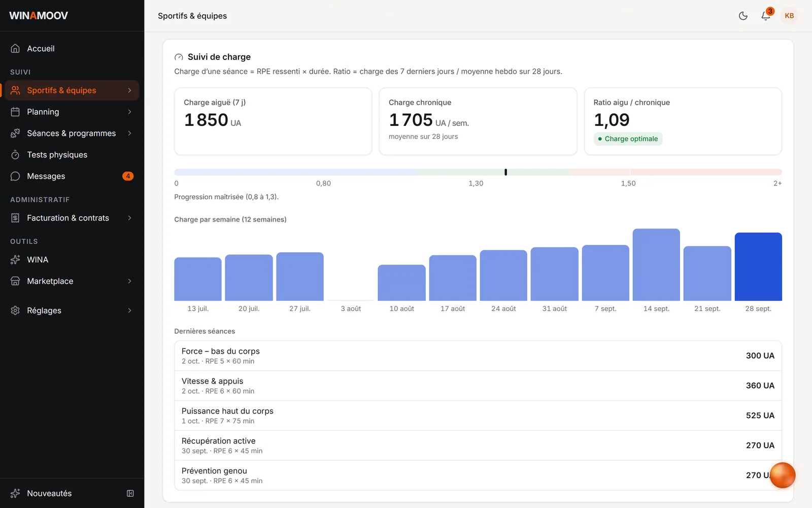Viewport: 812px width, 508px height.
Task: Click the Séances & programmes dumbbell icon
Action: 15,133
